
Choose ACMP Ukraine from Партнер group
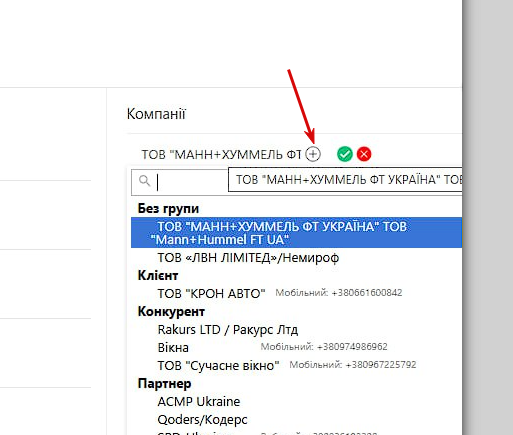tap(199, 402)
